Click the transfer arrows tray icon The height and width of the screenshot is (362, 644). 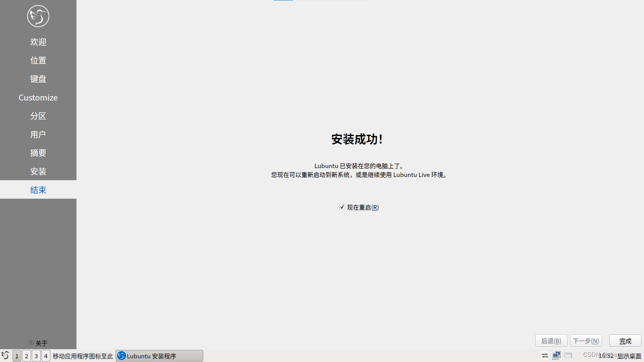pos(545,356)
